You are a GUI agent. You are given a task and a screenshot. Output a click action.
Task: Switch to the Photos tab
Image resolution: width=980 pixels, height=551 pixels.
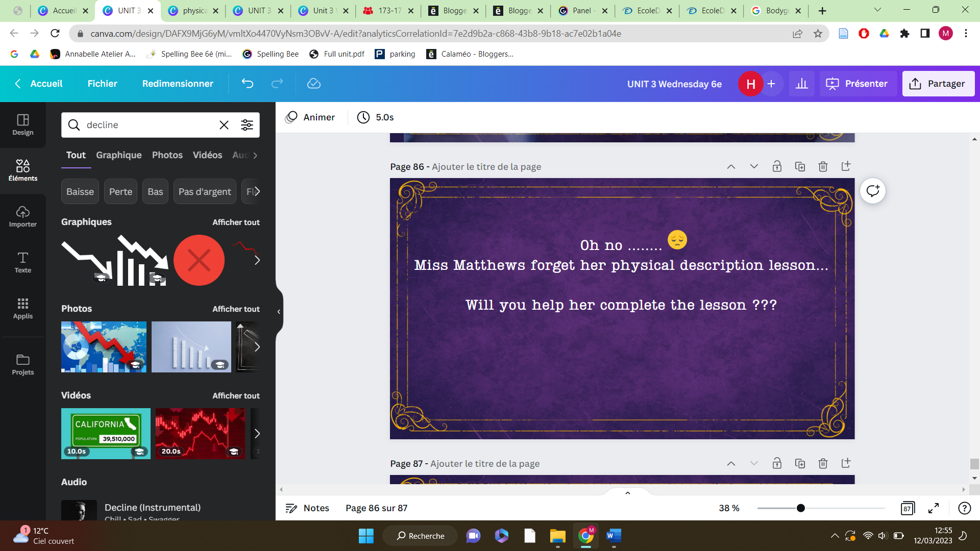coord(167,155)
